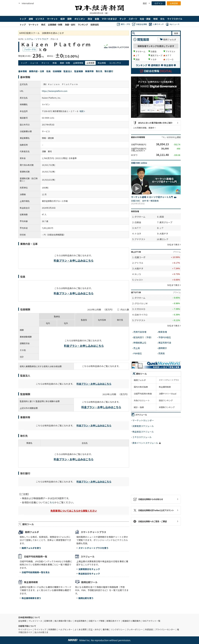Viewport: 199px width, 644px height.
Task: Open 日経会社情報 in the sub navigation
Action: click(140, 24)
